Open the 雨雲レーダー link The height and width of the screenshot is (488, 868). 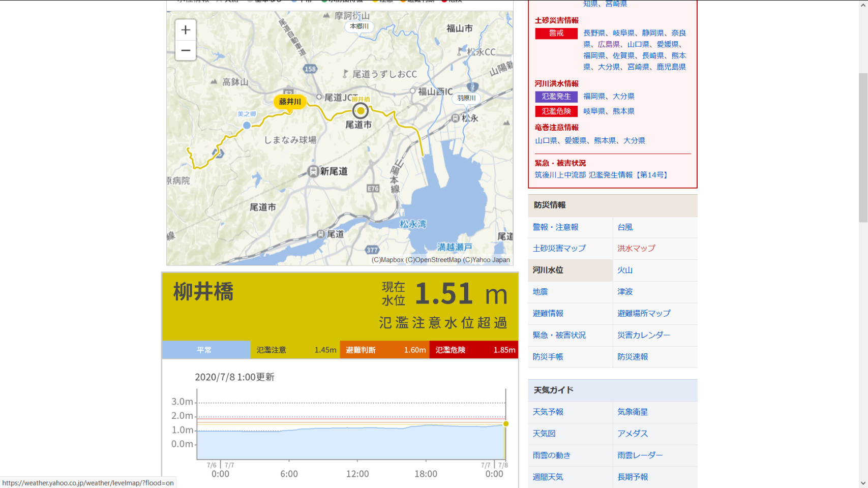tap(640, 455)
